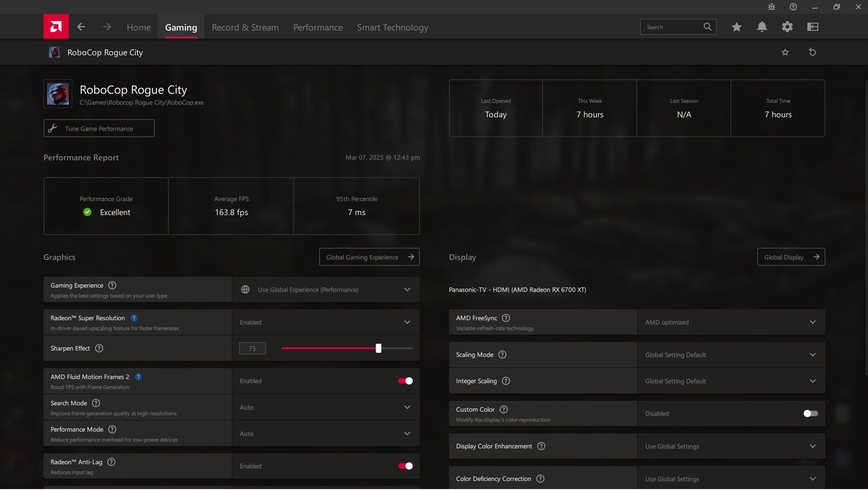This screenshot has width=868, height=490.
Task: Open the notifications bell
Action: (762, 27)
